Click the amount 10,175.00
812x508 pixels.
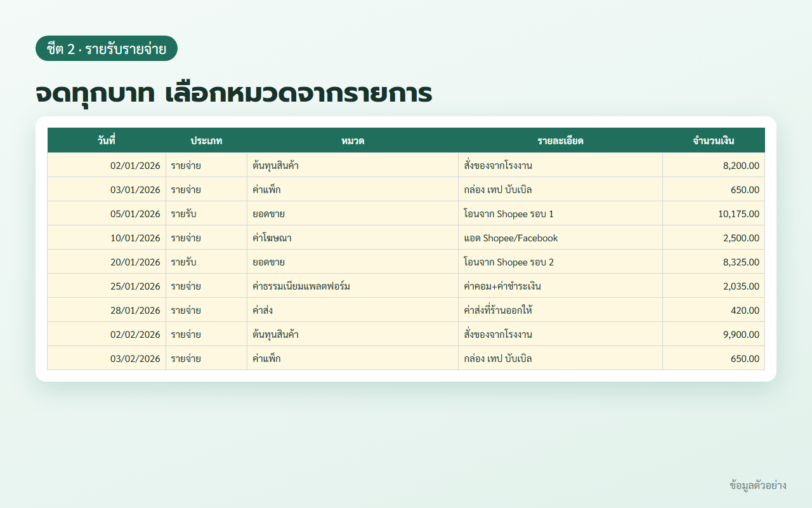coord(714,213)
